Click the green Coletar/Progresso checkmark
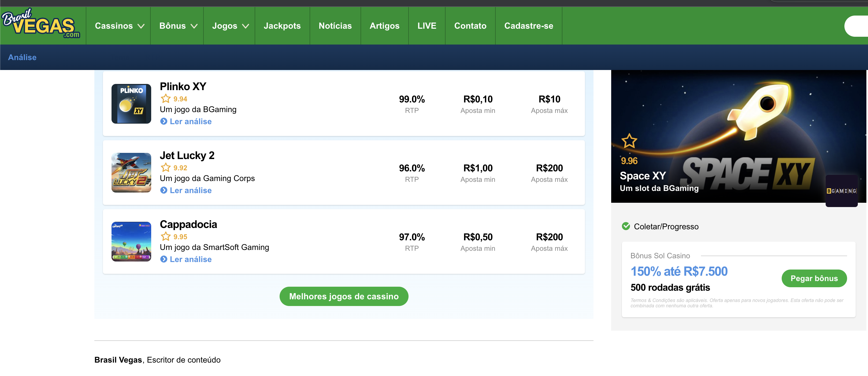868x376 pixels. coord(626,226)
